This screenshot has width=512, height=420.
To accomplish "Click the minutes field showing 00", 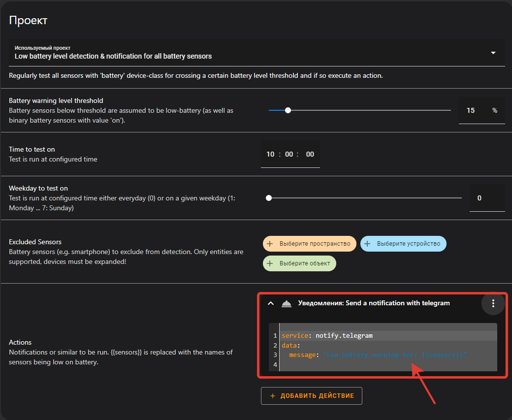I will [290, 154].
